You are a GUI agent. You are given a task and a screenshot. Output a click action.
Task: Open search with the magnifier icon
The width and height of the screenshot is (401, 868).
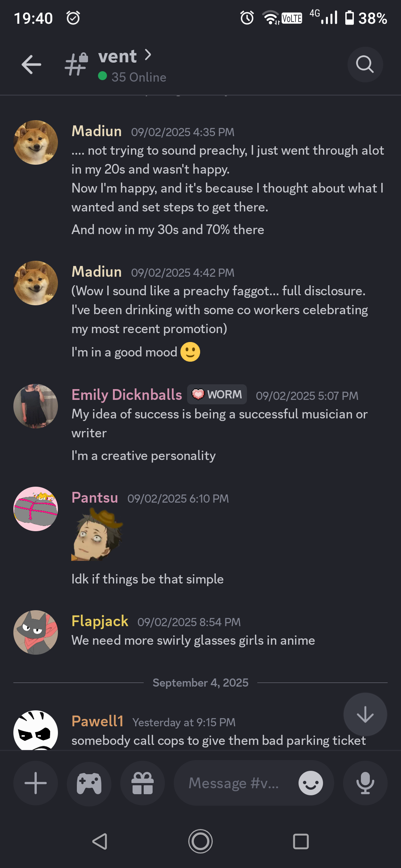pos(365,65)
